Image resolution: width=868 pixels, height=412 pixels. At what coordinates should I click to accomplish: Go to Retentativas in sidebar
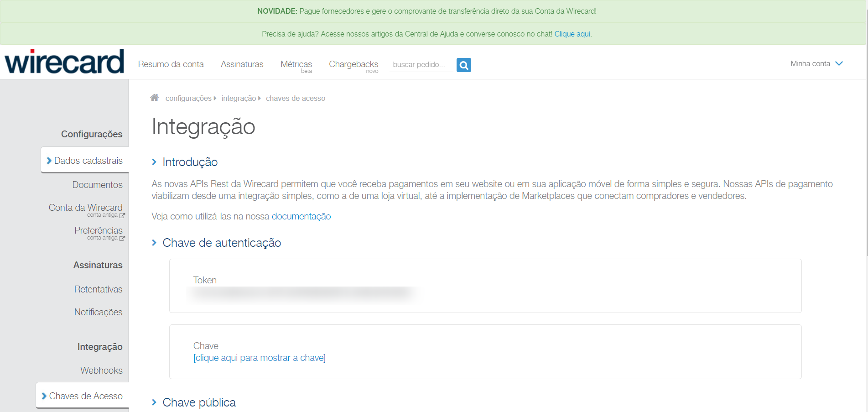[x=99, y=289]
